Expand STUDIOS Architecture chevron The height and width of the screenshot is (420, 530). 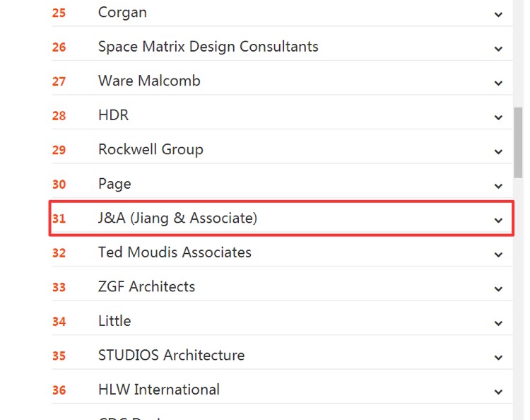tap(498, 357)
